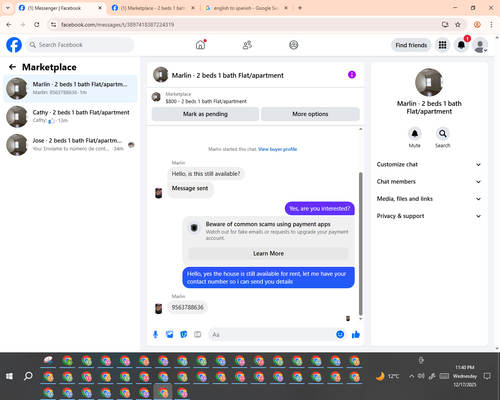Search in conversation with magnifier icon
The image size is (500, 400).
[x=442, y=134]
